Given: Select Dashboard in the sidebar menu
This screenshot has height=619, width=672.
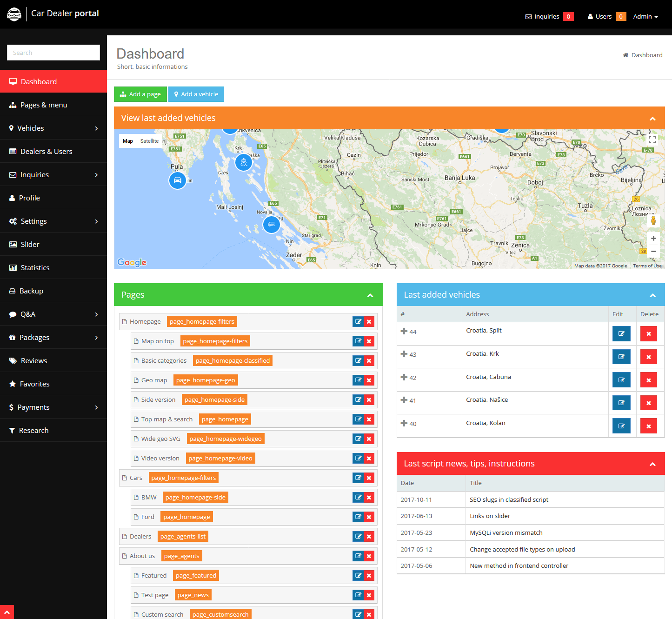Looking at the screenshot, I should coord(39,81).
